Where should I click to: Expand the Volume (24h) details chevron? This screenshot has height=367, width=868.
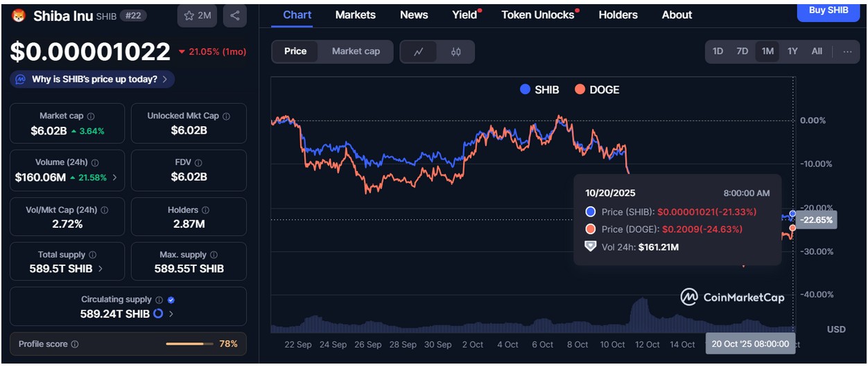114,177
